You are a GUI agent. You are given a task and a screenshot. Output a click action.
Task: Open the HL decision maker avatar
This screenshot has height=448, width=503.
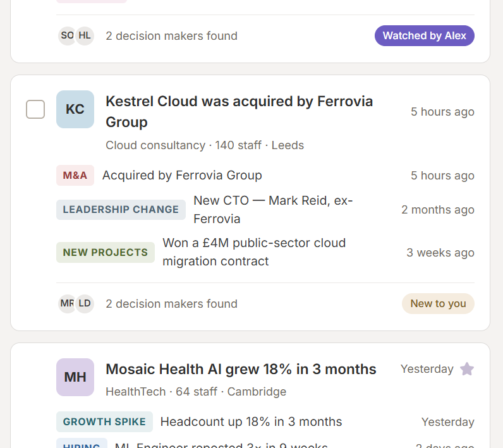pyautogui.click(x=85, y=35)
